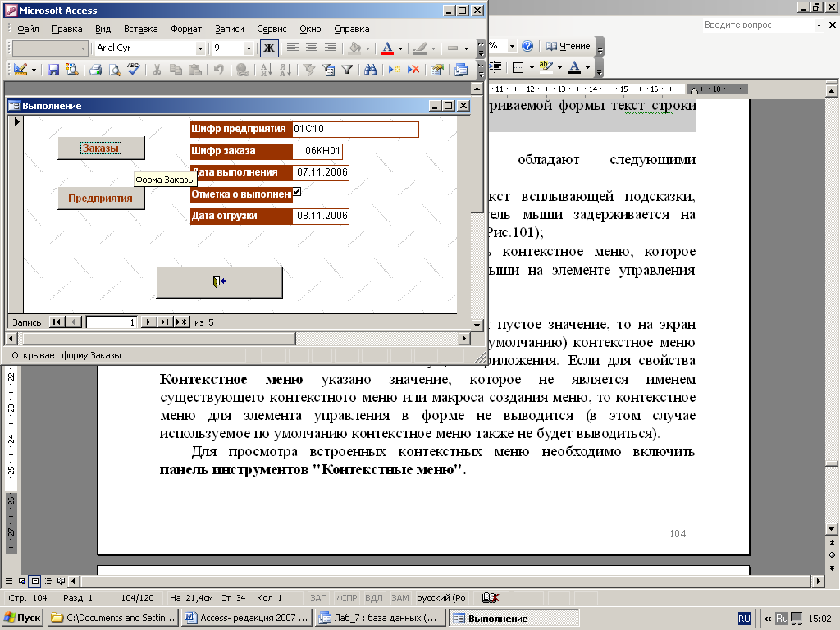Click the New Record icon in toolbar

tap(395, 69)
